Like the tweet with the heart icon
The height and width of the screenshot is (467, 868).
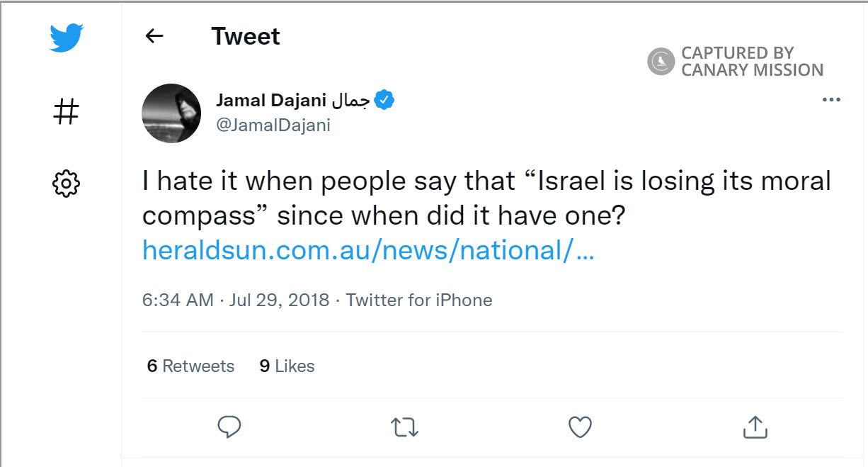point(580,427)
